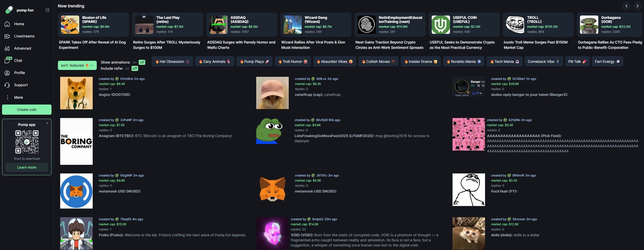
Task: Open the sort: featured dropdown
Action: point(77,65)
